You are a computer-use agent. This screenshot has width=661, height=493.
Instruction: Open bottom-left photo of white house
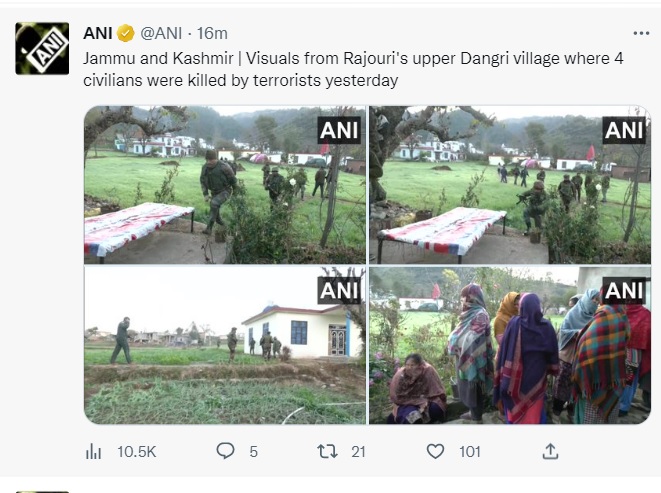pos(224,345)
